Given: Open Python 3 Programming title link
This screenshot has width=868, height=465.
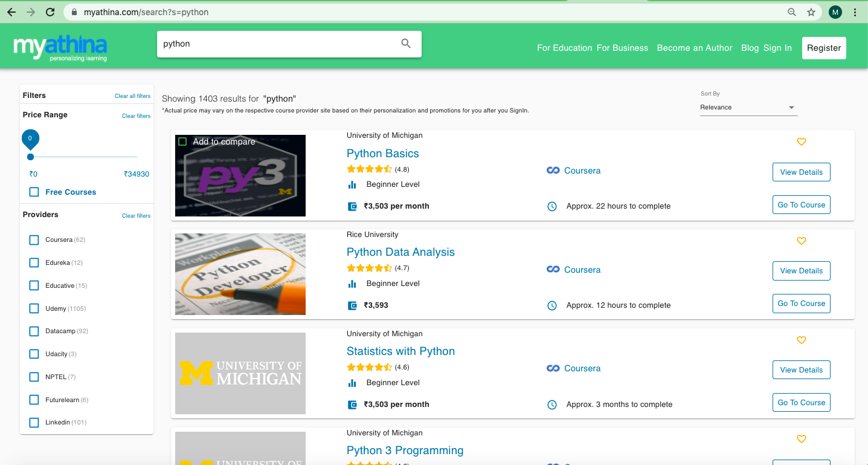Looking at the screenshot, I should [405, 450].
